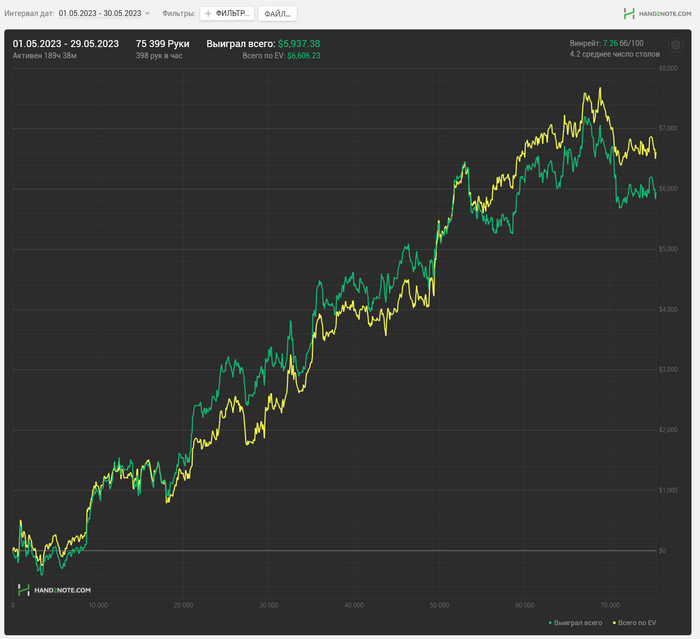Select the EV total value $6,606.23
This screenshot has height=639, width=700.
[304, 56]
